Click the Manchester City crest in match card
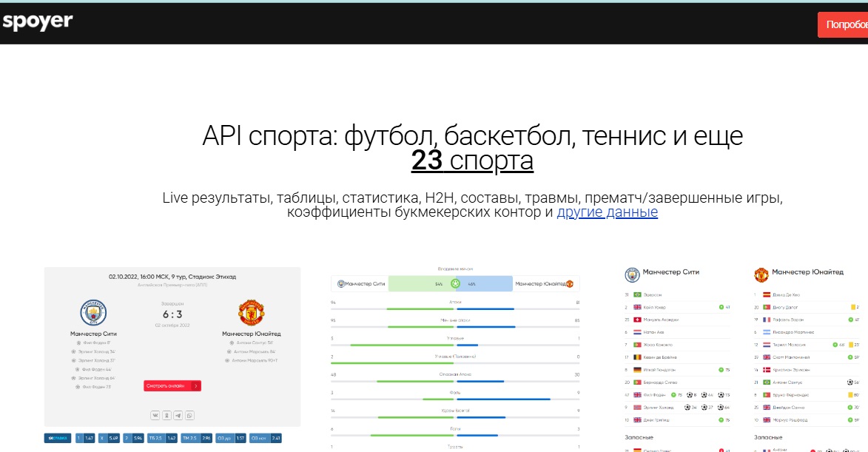The image size is (868, 452). (93, 313)
